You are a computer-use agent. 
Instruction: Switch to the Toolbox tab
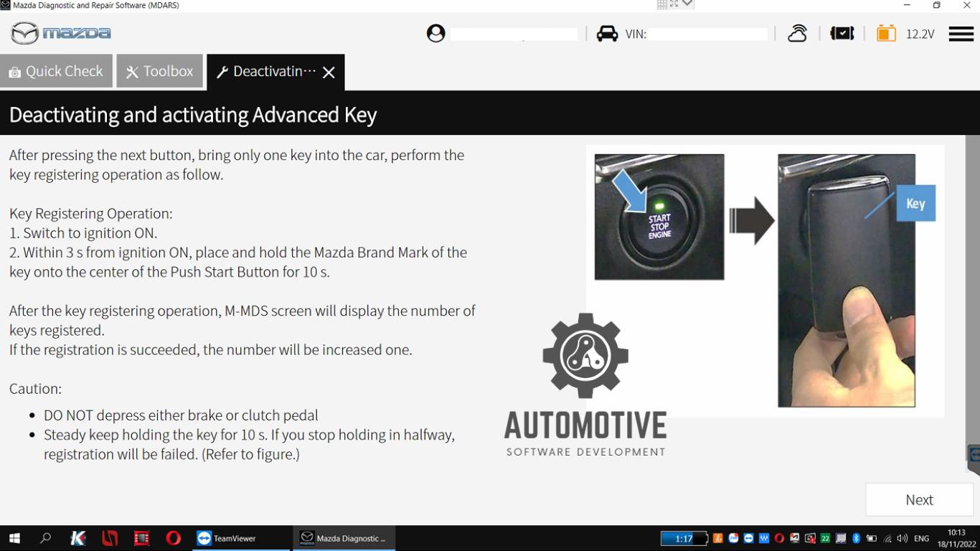click(159, 71)
